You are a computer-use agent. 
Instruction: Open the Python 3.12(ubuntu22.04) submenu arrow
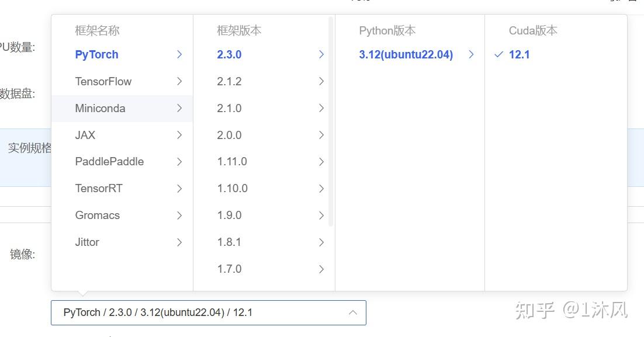(x=471, y=54)
